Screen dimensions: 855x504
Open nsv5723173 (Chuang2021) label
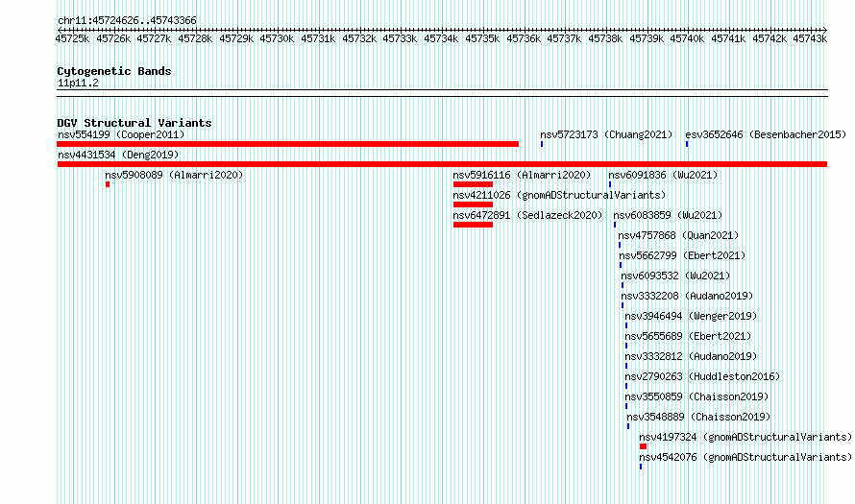pyautogui.click(x=606, y=134)
